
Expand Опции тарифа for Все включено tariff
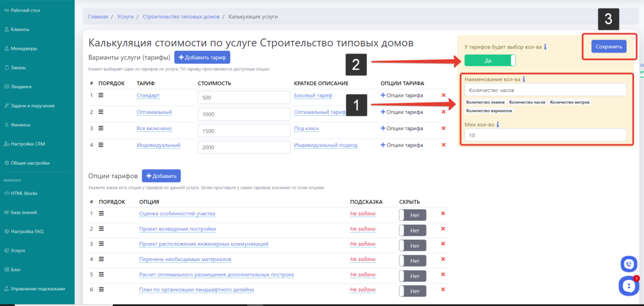[401, 129]
